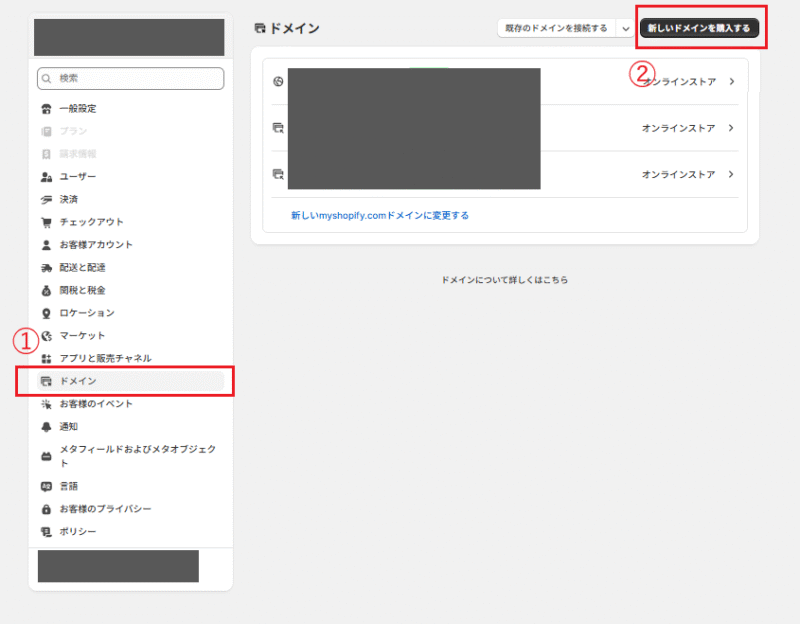
Task: Click the ドメインについて詳しくはこちら help link
Action: pos(504,280)
